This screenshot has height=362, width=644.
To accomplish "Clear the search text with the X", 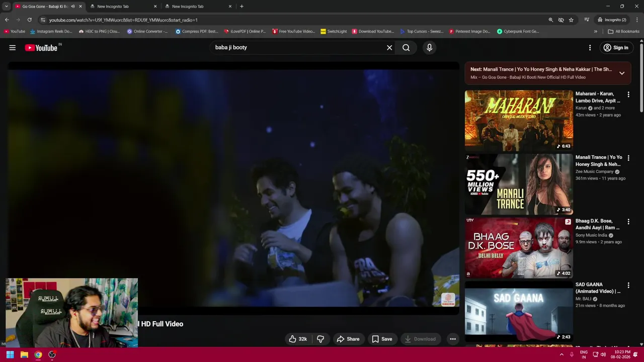I will (389, 48).
